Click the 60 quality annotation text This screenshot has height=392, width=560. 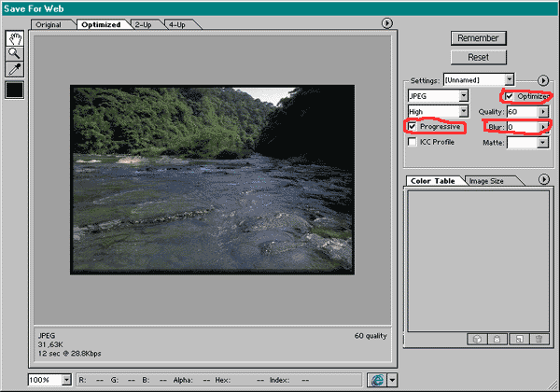[371, 336]
